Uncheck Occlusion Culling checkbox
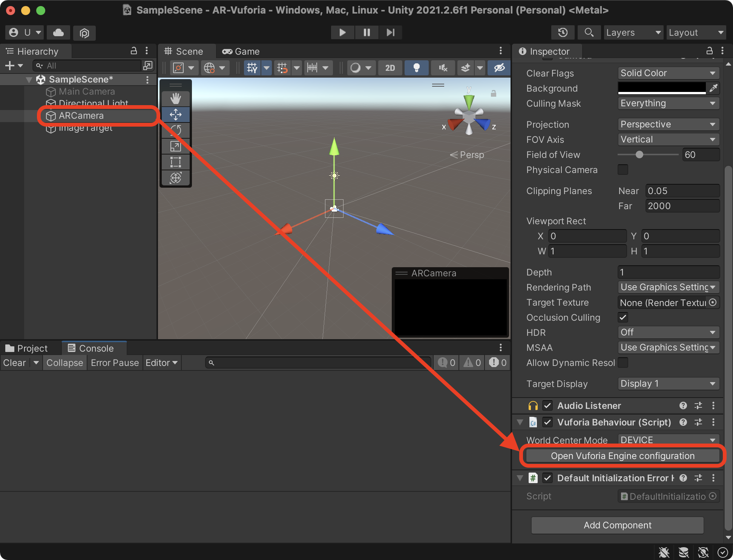Screen dimensions: 733x560 (623, 317)
